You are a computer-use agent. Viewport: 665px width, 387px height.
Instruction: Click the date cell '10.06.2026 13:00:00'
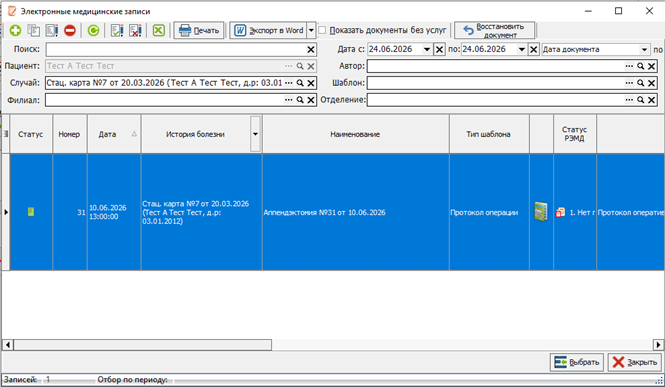tap(114, 212)
